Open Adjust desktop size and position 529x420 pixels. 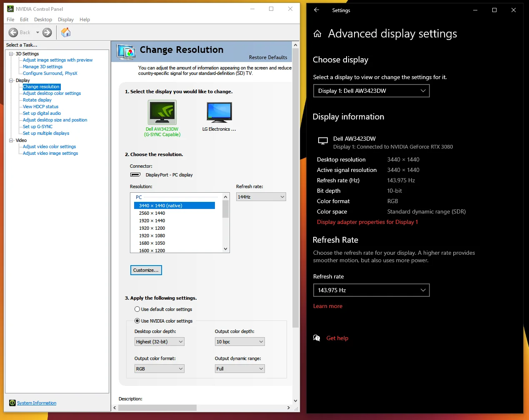coord(55,120)
